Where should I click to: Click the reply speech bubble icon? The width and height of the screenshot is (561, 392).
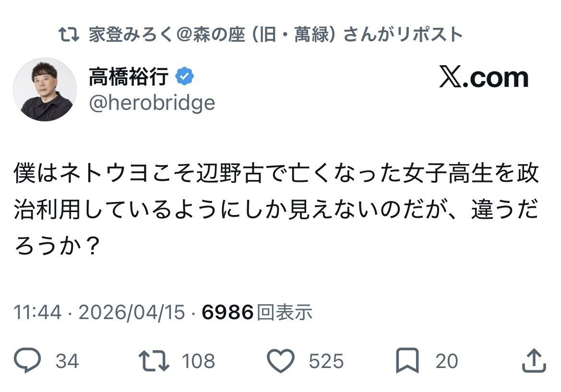(x=28, y=361)
